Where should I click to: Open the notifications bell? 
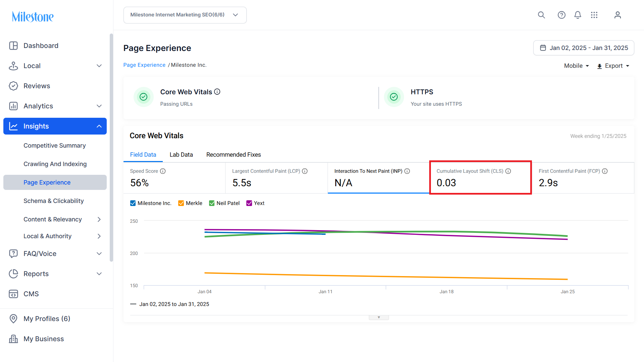[578, 15]
